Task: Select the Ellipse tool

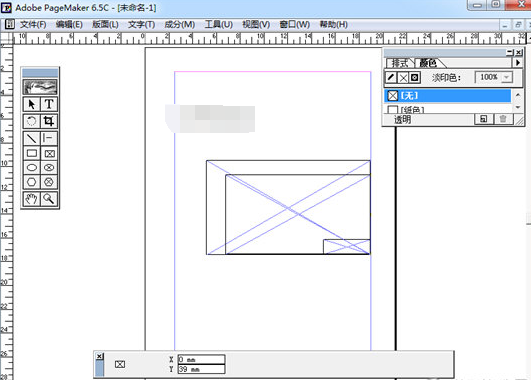Action: pyautogui.click(x=31, y=167)
